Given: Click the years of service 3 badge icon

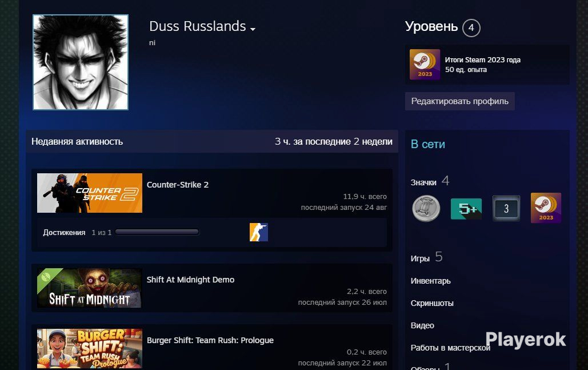Looking at the screenshot, I should click(506, 208).
